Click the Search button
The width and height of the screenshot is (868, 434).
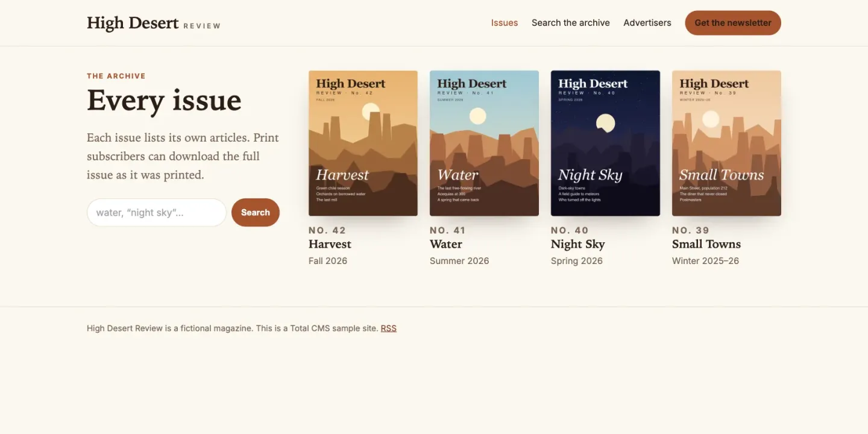click(x=256, y=212)
